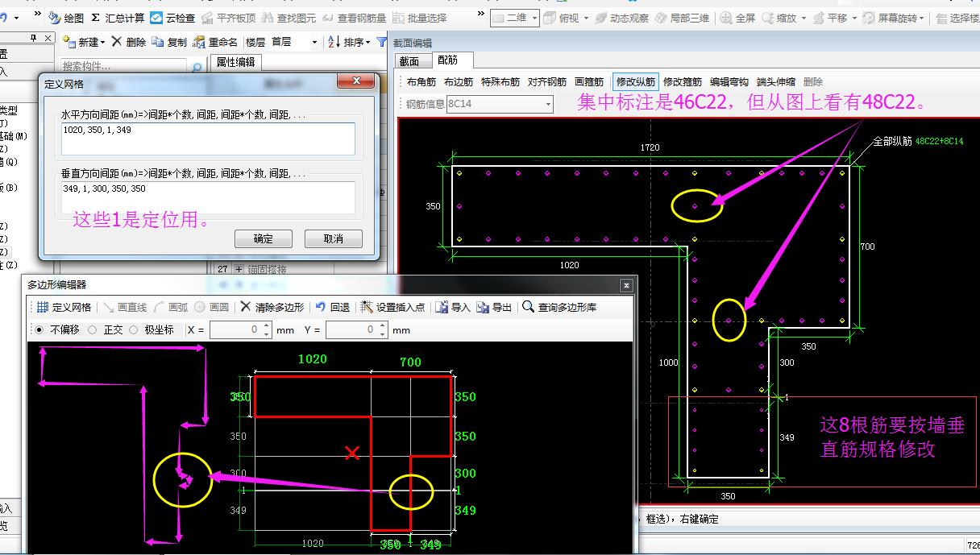
Task: Click 编辑弯钩 edit hook command
Action: click(x=729, y=82)
